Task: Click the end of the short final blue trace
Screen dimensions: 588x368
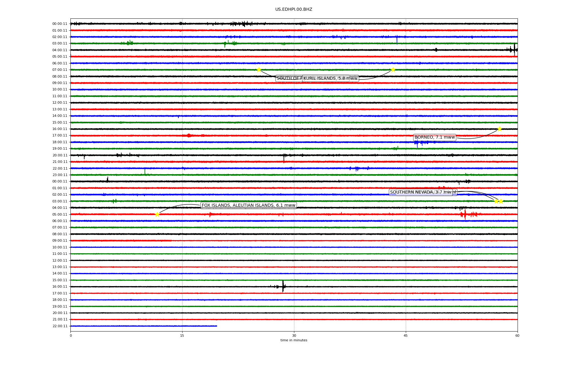Action: click(217, 326)
